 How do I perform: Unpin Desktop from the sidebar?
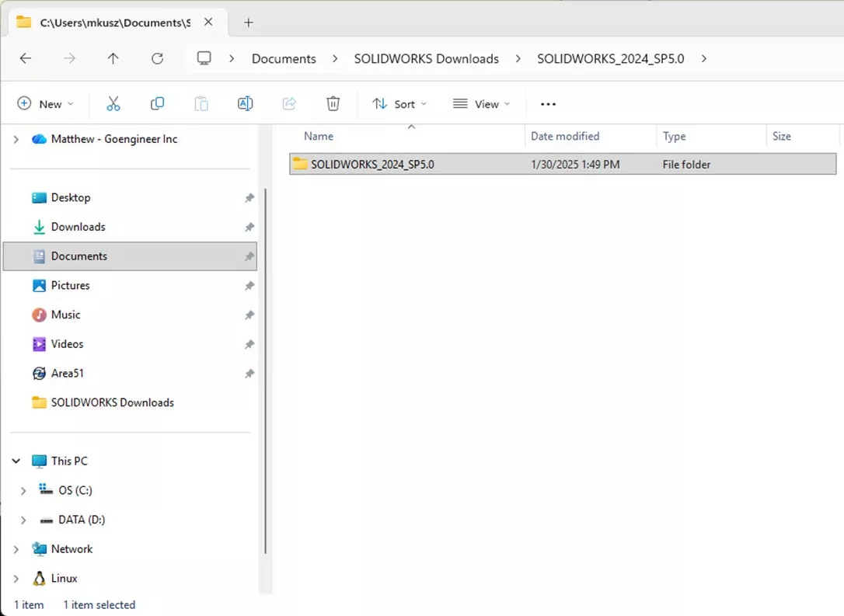coord(249,197)
